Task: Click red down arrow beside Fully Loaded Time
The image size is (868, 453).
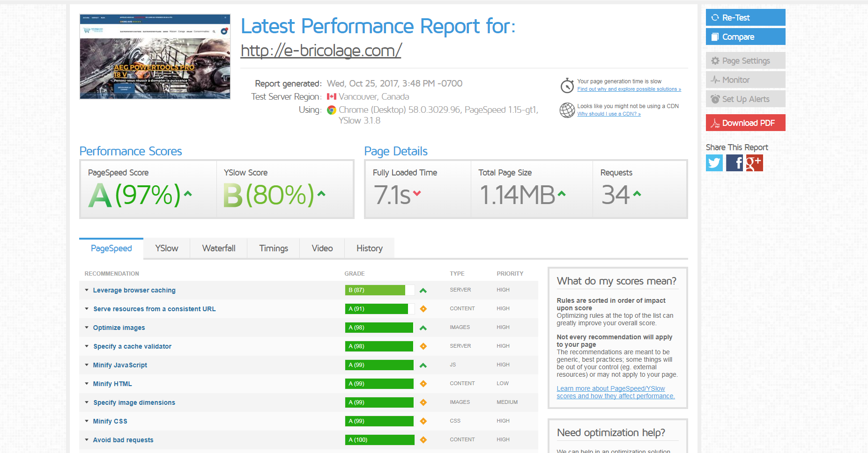Action: coord(417,193)
